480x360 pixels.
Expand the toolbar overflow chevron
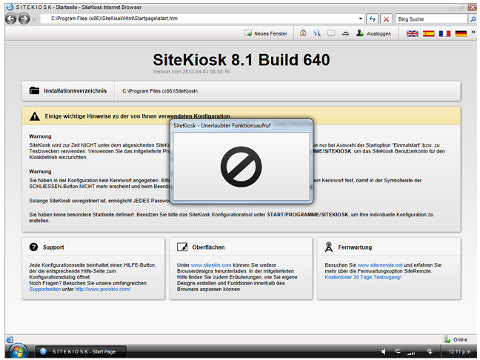coord(473,32)
